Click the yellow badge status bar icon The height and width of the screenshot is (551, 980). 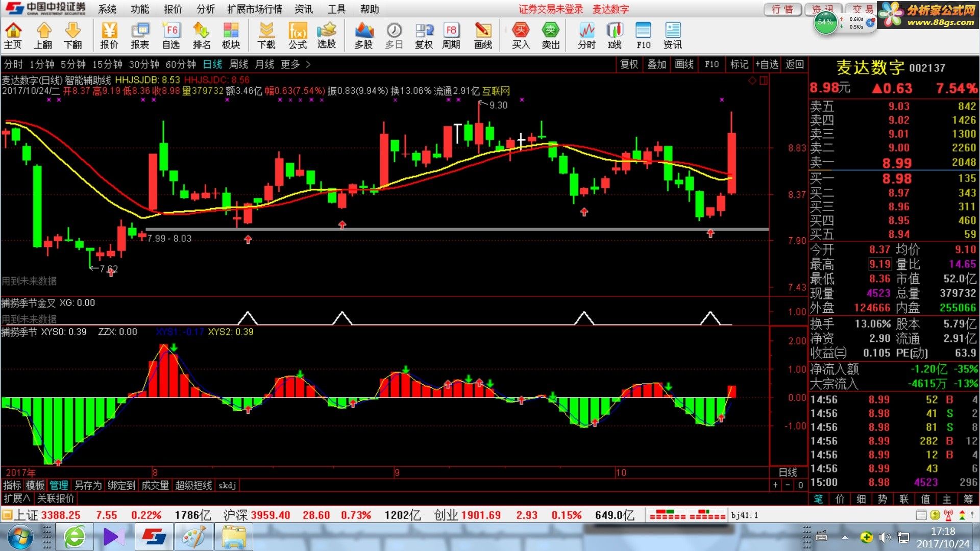935,515
